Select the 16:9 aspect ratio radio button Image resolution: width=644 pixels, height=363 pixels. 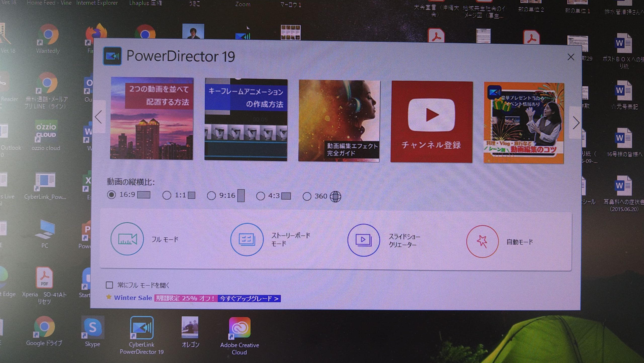[111, 195]
